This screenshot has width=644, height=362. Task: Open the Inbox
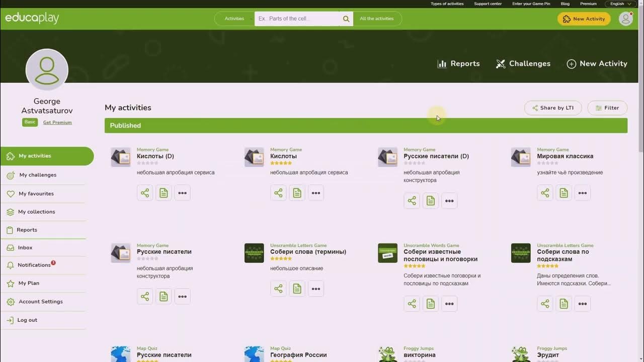tap(25, 247)
